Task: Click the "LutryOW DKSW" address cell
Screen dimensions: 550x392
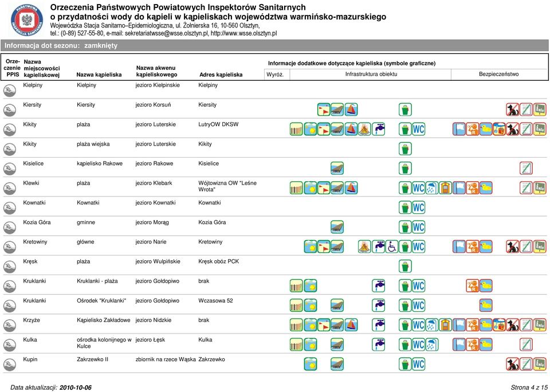Action: click(x=218, y=124)
